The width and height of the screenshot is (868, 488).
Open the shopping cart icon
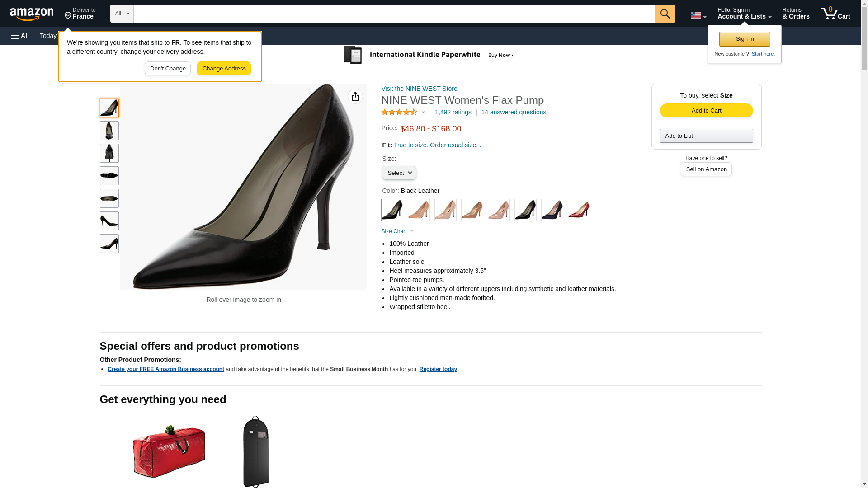point(835,14)
